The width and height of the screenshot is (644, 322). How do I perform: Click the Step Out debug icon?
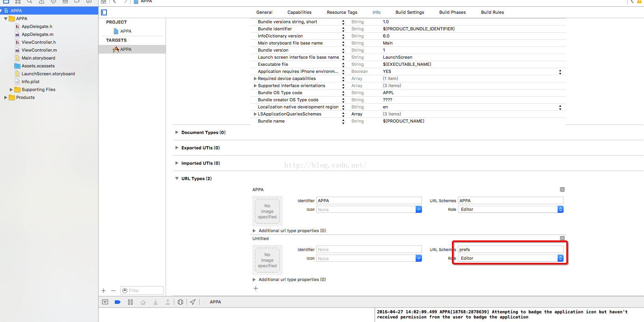click(168, 302)
